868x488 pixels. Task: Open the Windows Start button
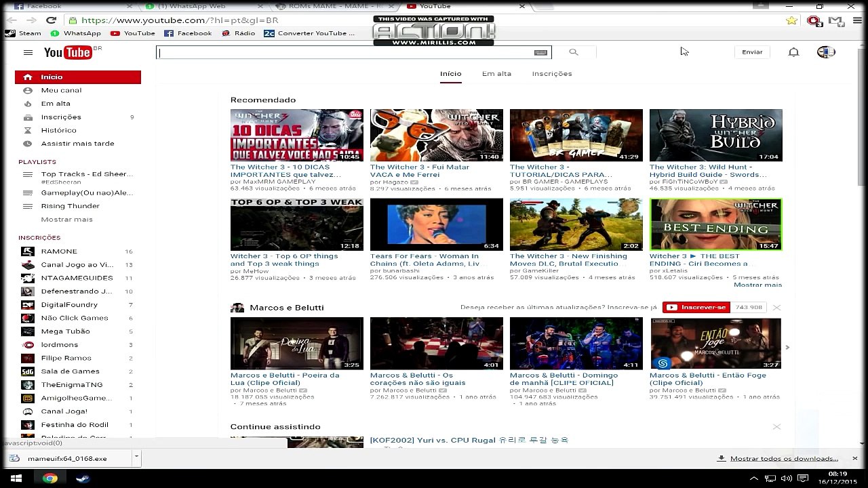coord(16,479)
